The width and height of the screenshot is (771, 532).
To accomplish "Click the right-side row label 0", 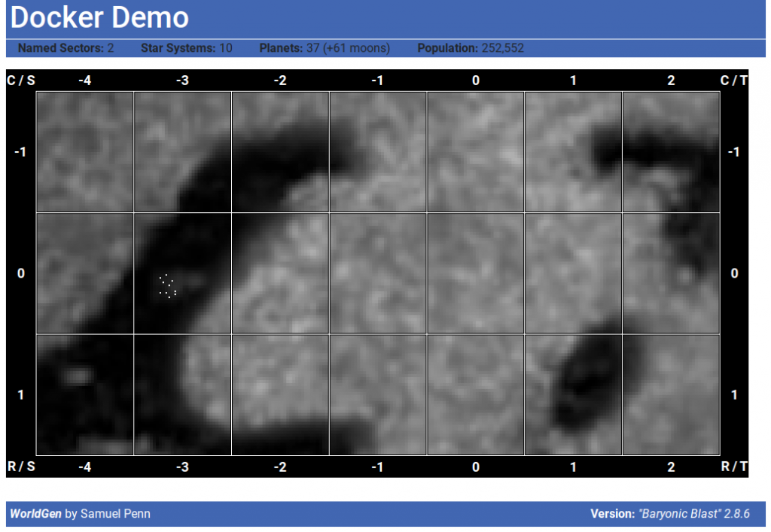I will coord(734,273).
